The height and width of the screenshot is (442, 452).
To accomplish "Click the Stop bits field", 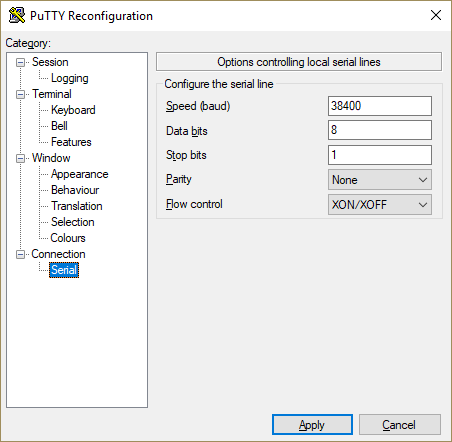I will [380, 155].
